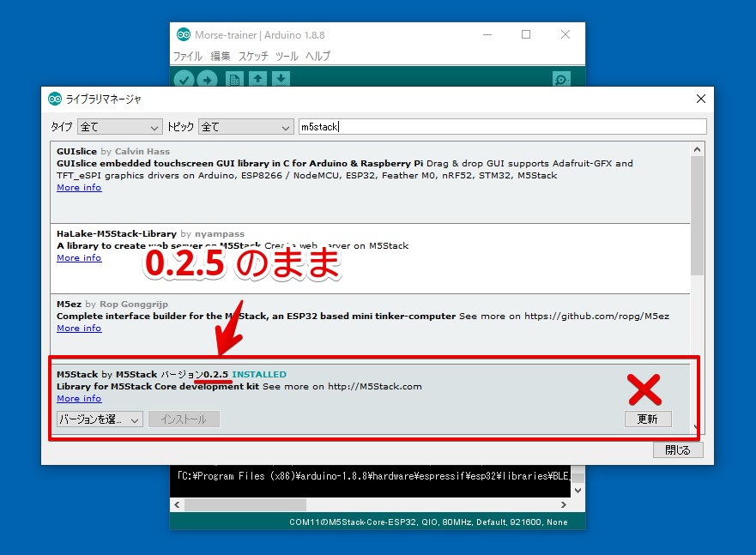Click the COM11 M5Stack-Core-ESP32 status bar text
The width and height of the screenshot is (756, 555).
pos(428,522)
